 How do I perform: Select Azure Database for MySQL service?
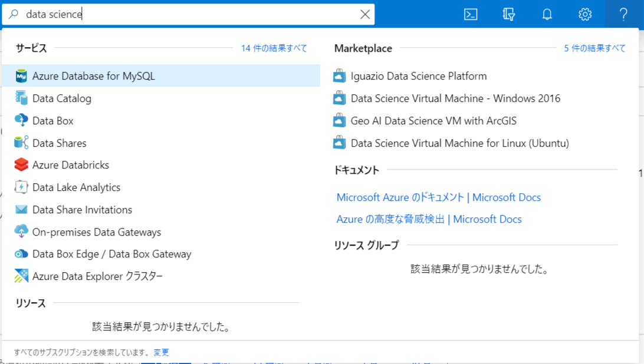point(94,76)
